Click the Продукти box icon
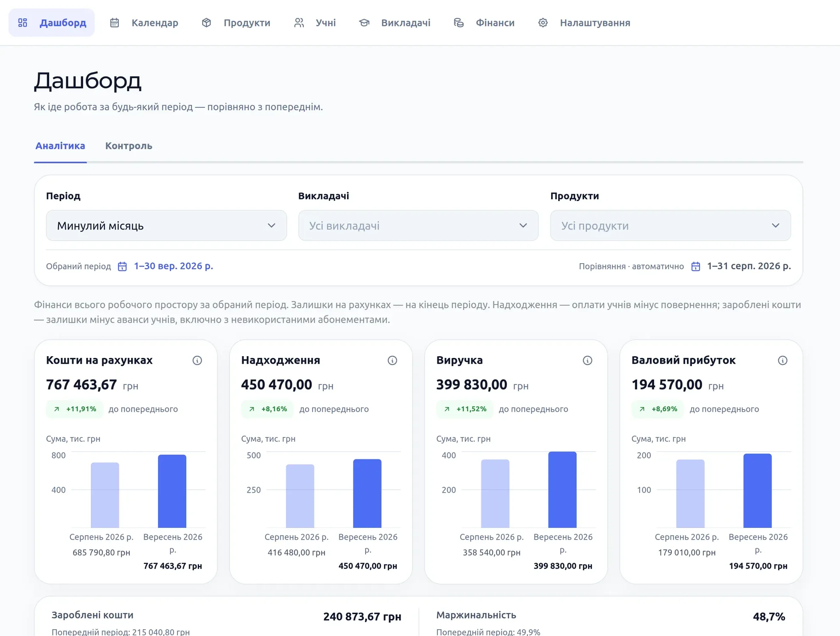The width and height of the screenshot is (840, 636). click(x=207, y=22)
